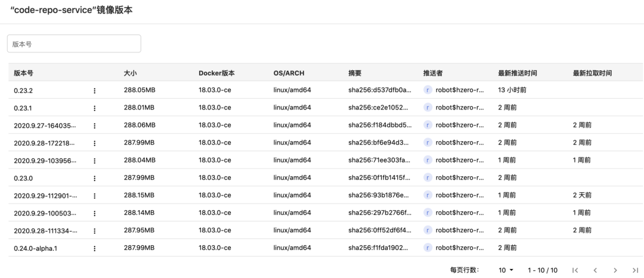Click the 最新拉取时间 column header
This screenshot has height=278, width=644.
(x=592, y=73)
